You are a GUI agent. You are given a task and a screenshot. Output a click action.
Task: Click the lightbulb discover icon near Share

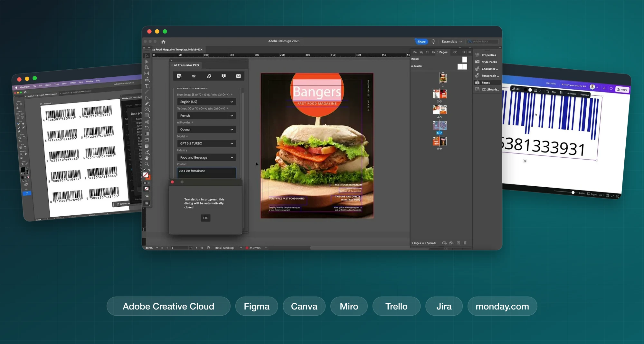[x=433, y=42]
